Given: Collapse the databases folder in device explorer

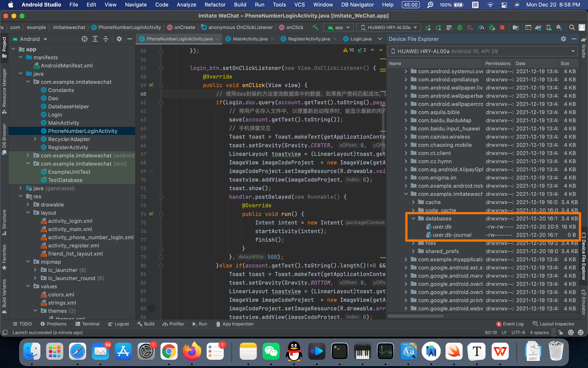Looking at the screenshot, I should (x=413, y=218).
